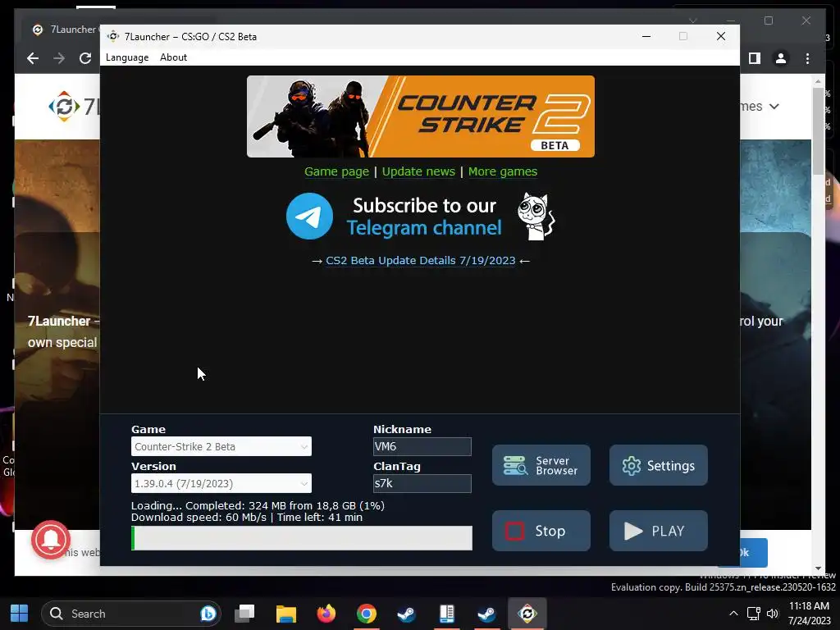Open the document app taskbar icon

(447, 614)
